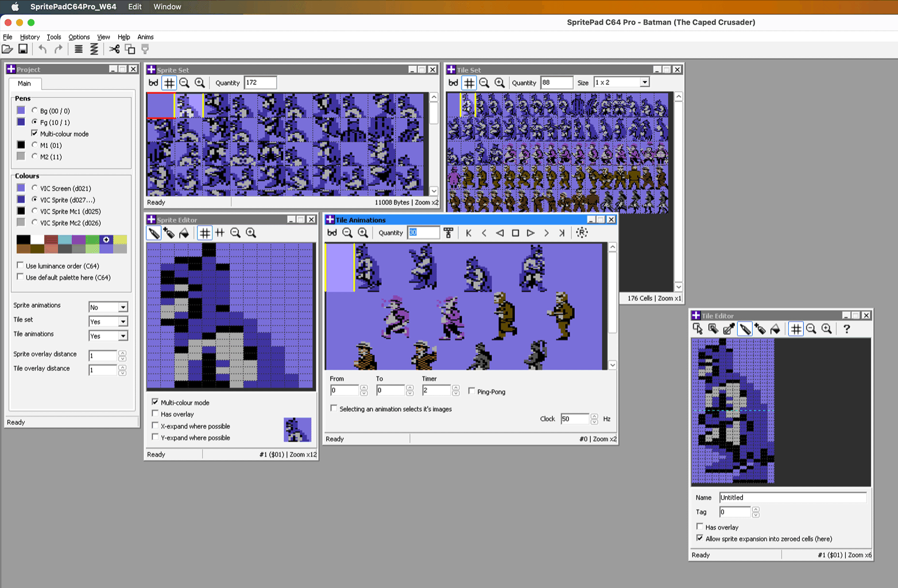Screen dimensions: 898x588
Task: Play the tile animation forward
Action: pos(531,233)
